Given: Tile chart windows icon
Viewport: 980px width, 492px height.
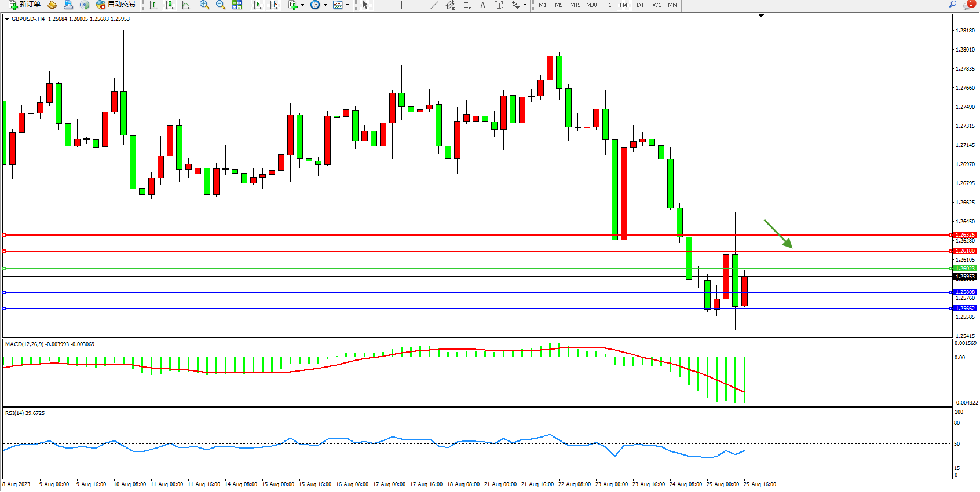Looking at the screenshot, I should [x=237, y=5].
